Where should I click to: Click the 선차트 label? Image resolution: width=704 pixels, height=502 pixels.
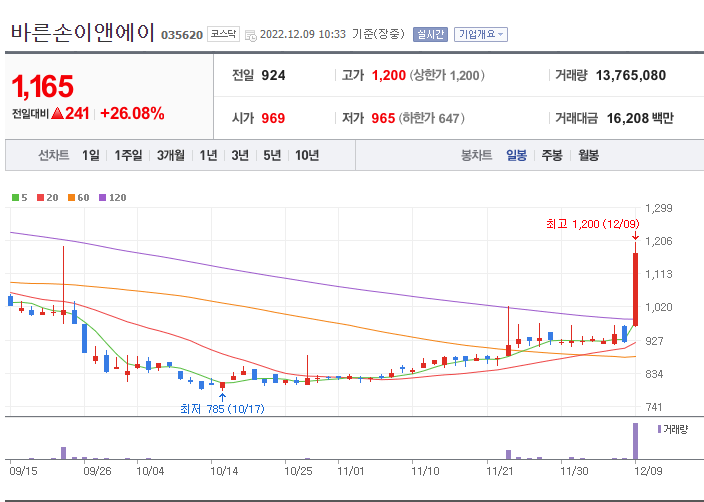[54, 155]
